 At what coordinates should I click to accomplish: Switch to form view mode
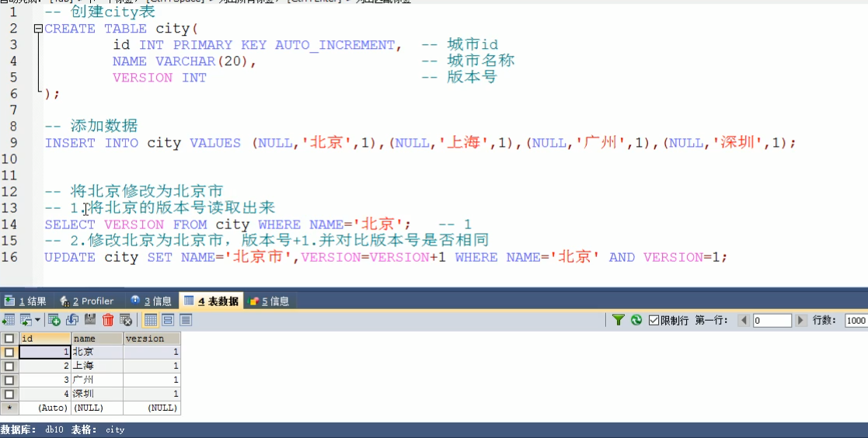pyautogui.click(x=168, y=320)
